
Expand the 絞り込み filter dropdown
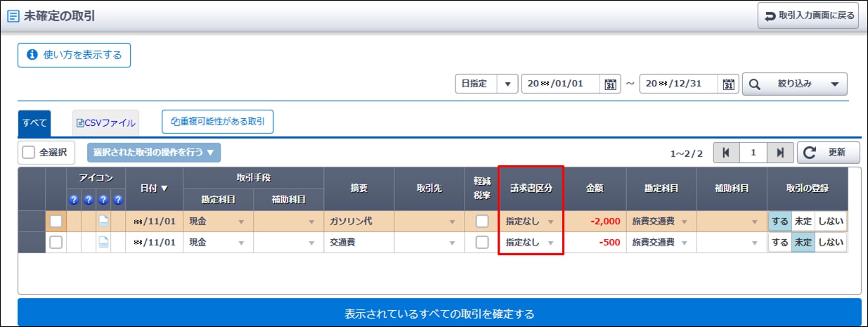(x=795, y=84)
